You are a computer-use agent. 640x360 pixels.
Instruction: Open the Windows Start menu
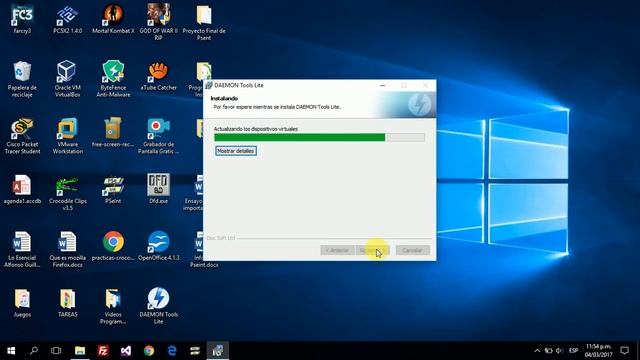point(11,350)
